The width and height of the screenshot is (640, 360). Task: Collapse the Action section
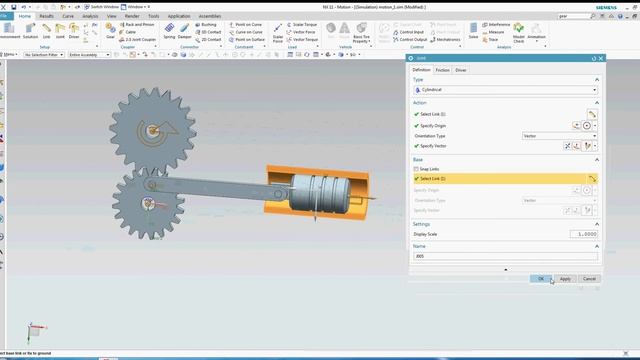[x=597, y=103]
